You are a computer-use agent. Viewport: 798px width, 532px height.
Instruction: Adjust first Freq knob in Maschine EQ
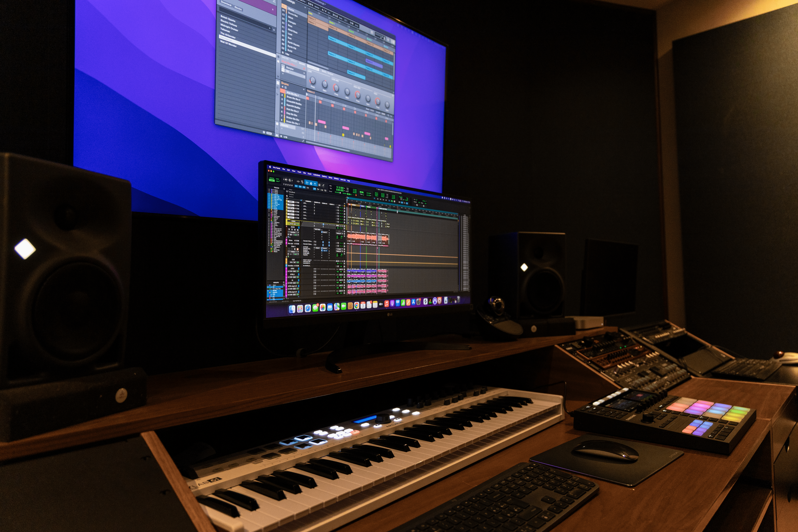coord(313,80)
